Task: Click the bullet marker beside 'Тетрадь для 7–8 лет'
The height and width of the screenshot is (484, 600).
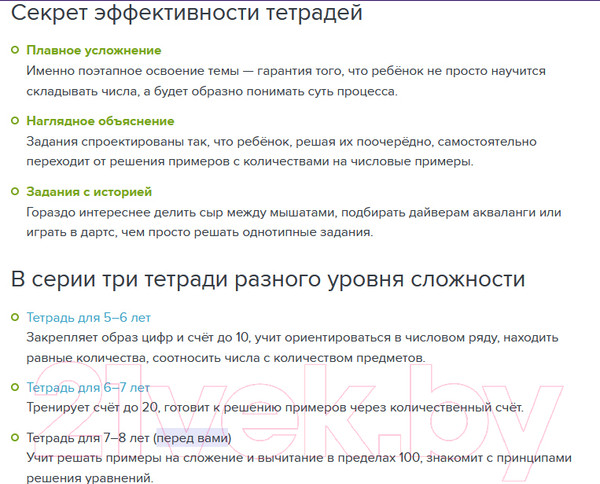Action: (15, 437)
